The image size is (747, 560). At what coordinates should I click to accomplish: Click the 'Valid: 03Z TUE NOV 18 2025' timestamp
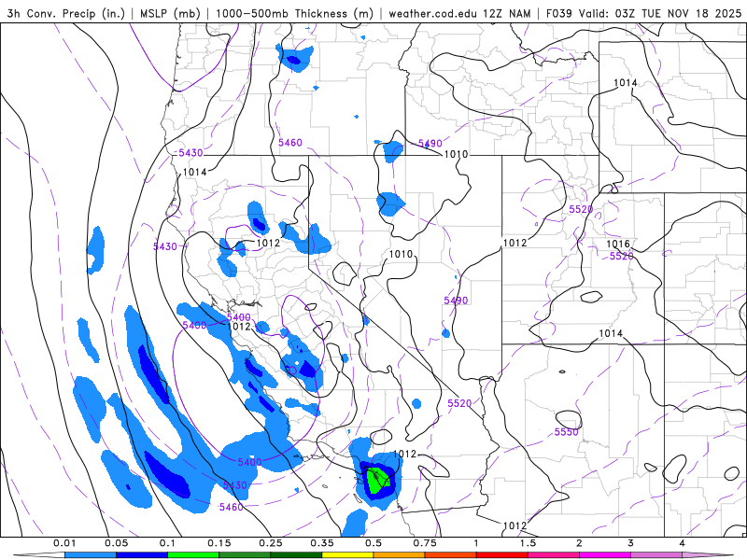pyautogui.click(x=660, y=13)
